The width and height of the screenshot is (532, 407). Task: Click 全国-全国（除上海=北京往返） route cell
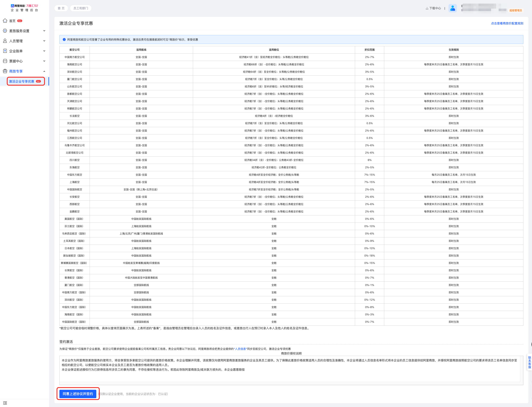[x=141, y=190]
